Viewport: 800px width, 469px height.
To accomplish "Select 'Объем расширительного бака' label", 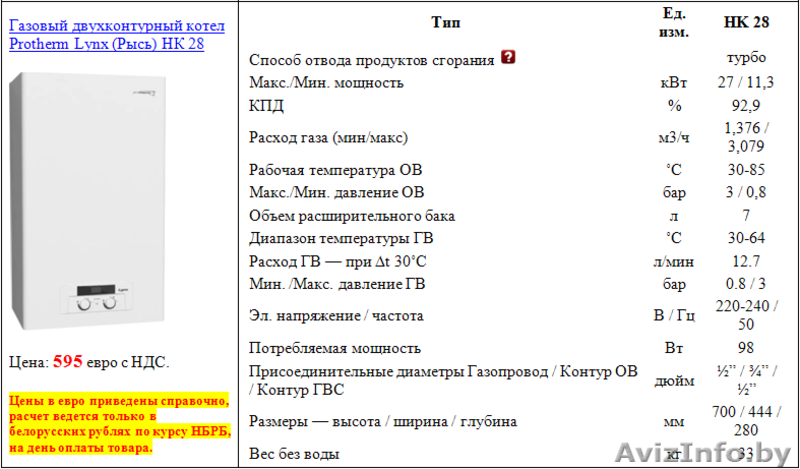I will tap(352, 216).
